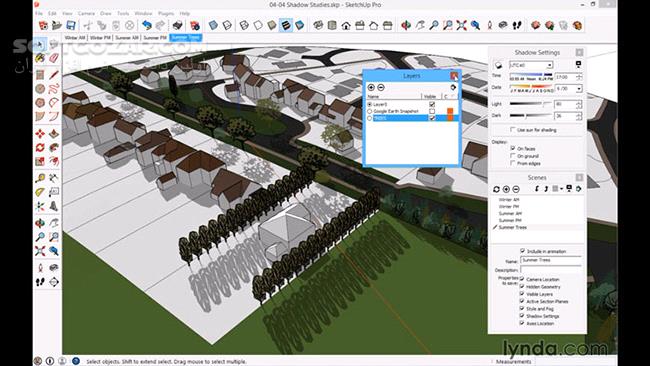Switch to the Summer PM scene tab
650x366 pixels.
(x=155, y=37)
